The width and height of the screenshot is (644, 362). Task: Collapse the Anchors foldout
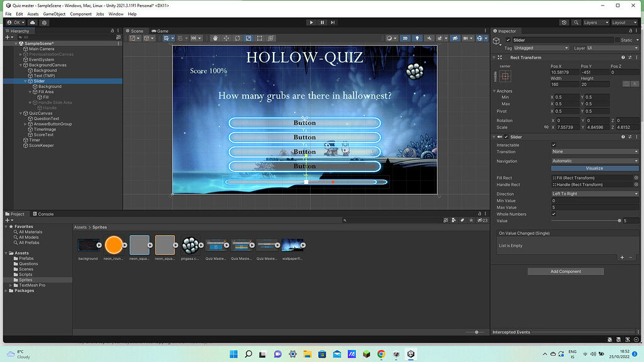pos(494,91)
